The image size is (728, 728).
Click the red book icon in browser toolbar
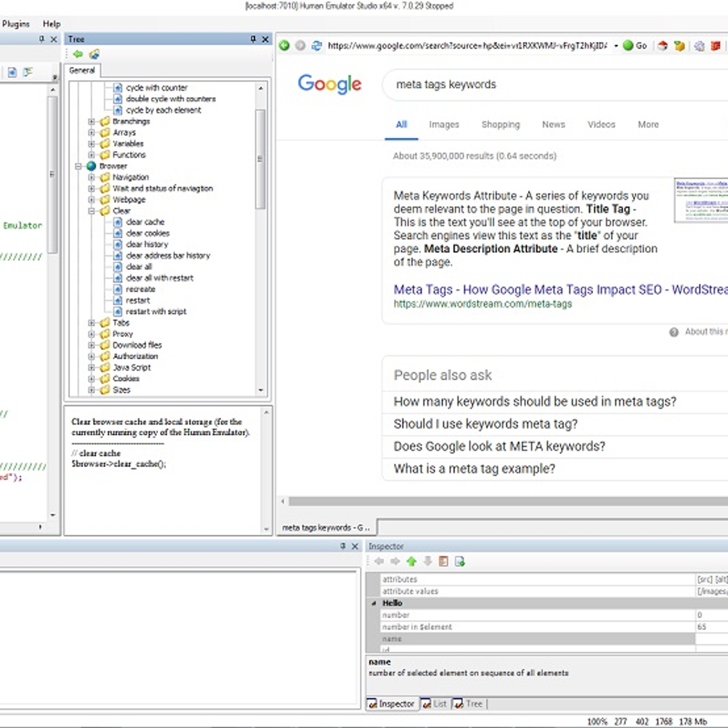coord(716,45)
